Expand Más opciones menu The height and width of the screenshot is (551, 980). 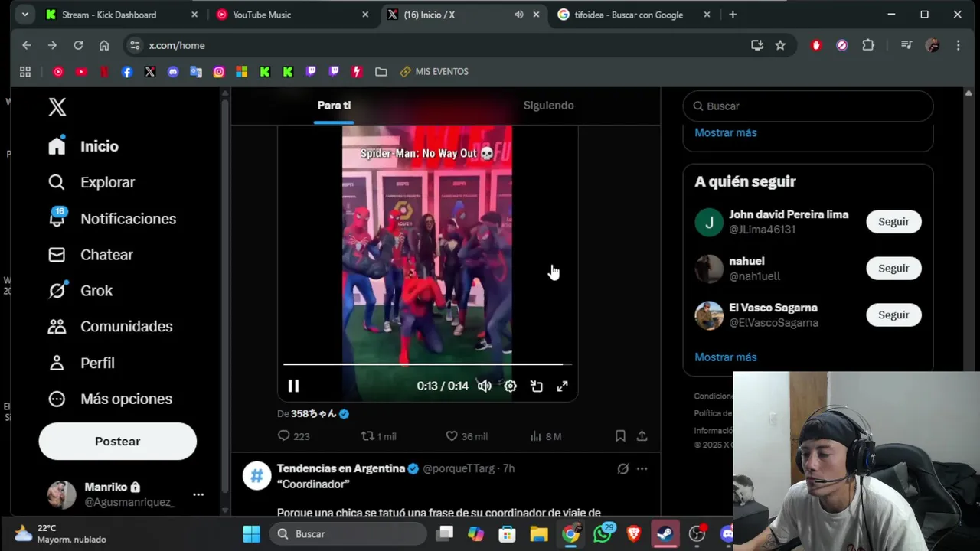pos(110,399)
